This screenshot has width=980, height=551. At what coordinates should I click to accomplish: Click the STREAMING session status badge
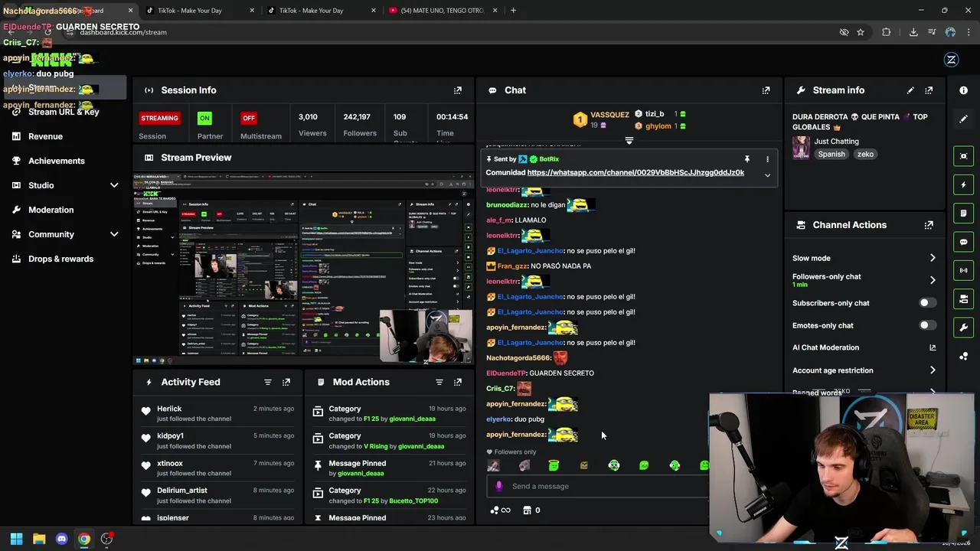click(159, 118)
